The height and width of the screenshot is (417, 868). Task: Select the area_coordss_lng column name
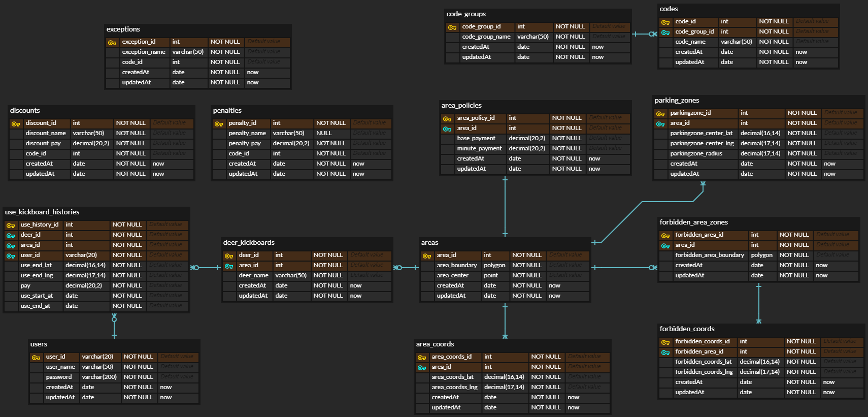click(x=454, y=387)
